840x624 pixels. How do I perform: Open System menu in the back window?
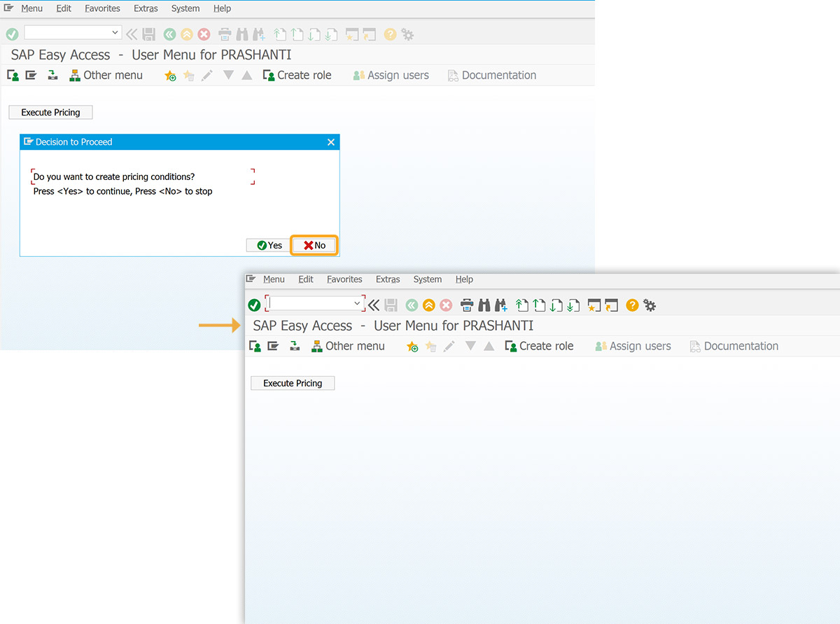185,8
